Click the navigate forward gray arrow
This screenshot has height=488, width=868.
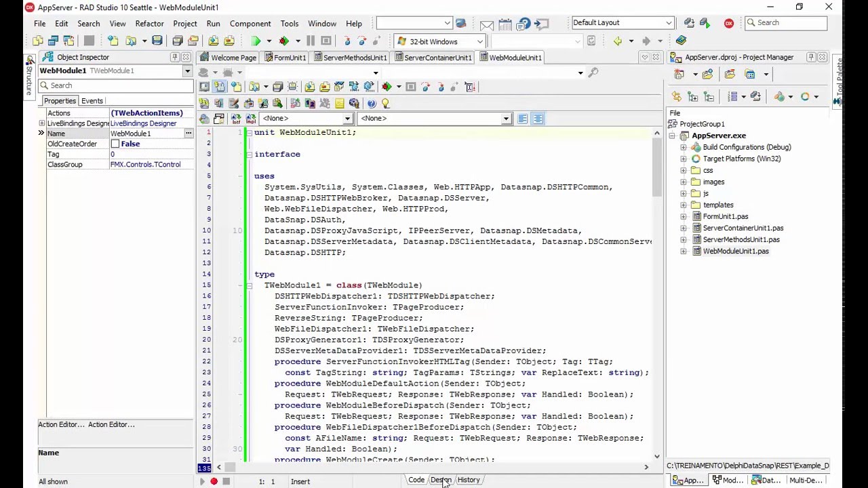coord(646,41)
